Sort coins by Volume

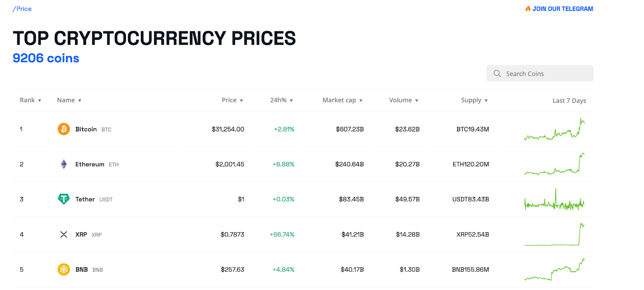pos(403,100)
